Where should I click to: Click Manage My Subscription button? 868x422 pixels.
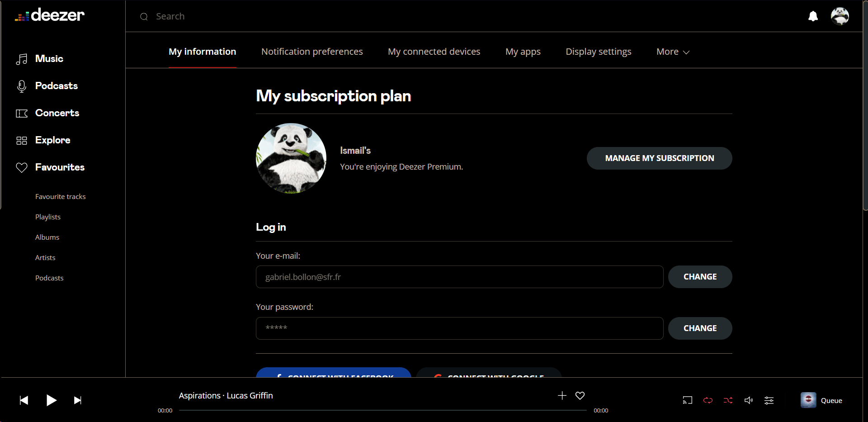[660, 158]
